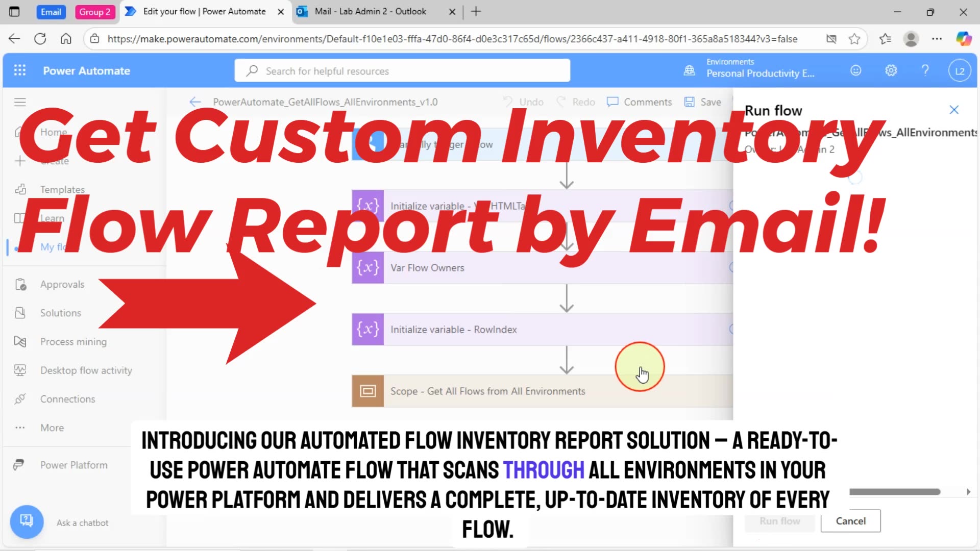Select Solutions in the sidebar
Image resolution: width=980 pixels, height=551 pixels.
coord(60,313)
